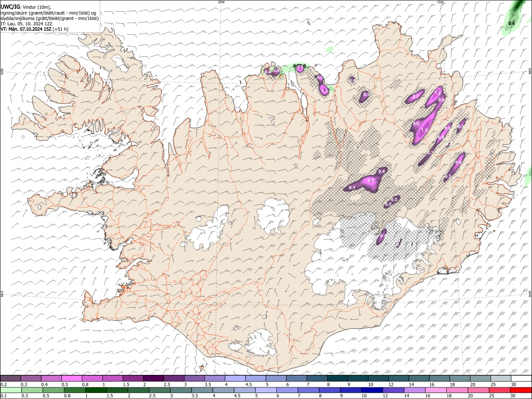
Task: Select the snow legend swatch labeled 10
Action: 378,378
